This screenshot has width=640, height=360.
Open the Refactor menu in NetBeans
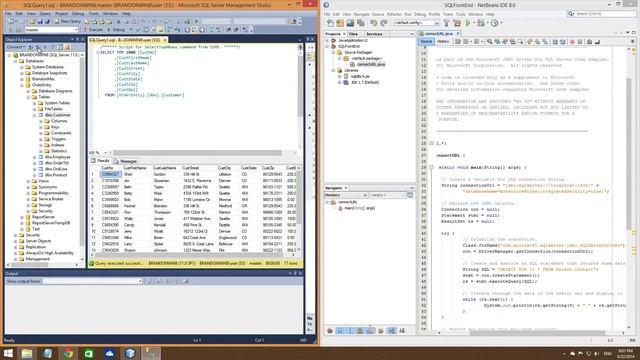tap(394, 14)
